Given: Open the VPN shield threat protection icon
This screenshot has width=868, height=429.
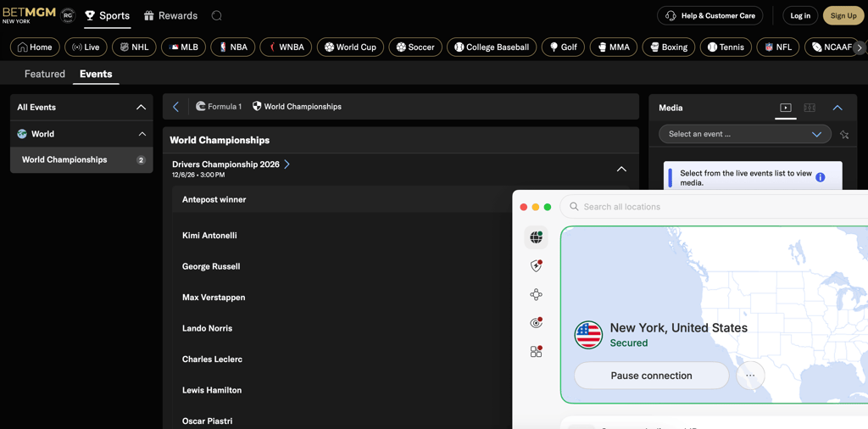Looking at the screenshot, I should tap(536, 266).
